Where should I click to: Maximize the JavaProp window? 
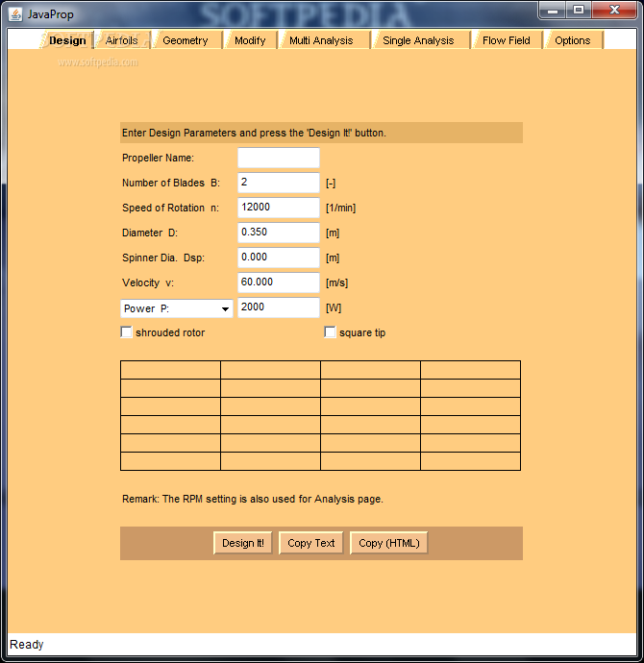tap(579, 11)
